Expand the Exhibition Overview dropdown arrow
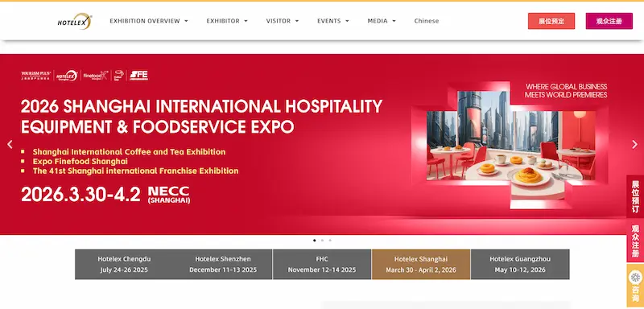 [x=186, y=21]
